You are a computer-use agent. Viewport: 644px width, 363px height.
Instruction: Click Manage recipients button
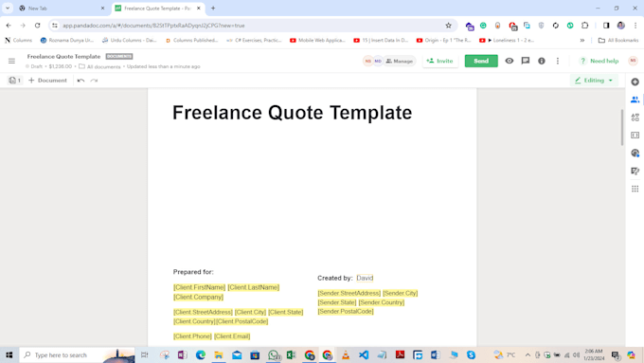point(399,61)
